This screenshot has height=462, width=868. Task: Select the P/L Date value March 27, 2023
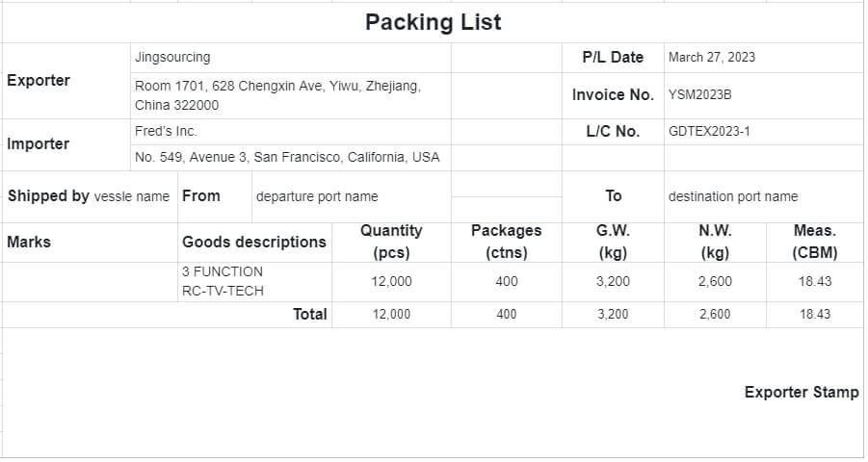click(712, 58)
